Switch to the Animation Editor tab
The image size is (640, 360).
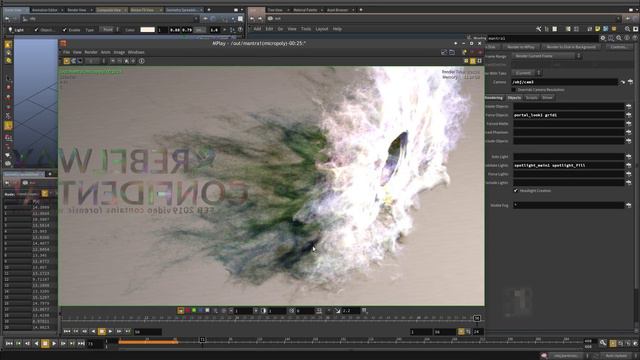(44, 10)
